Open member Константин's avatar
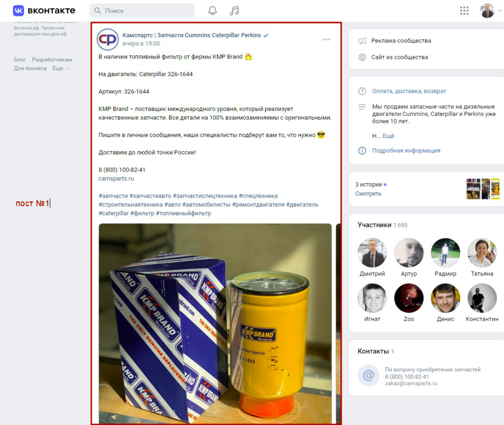The image size is (504, 425). coord(482,298)
